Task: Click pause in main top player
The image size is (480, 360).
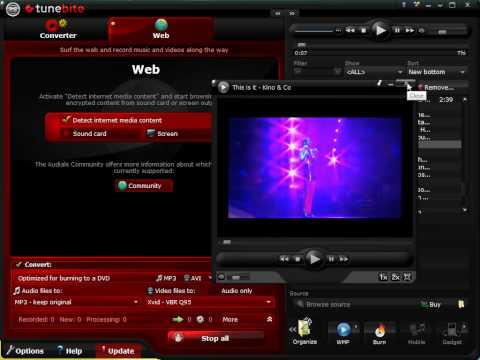Action: tap(397, 30)
